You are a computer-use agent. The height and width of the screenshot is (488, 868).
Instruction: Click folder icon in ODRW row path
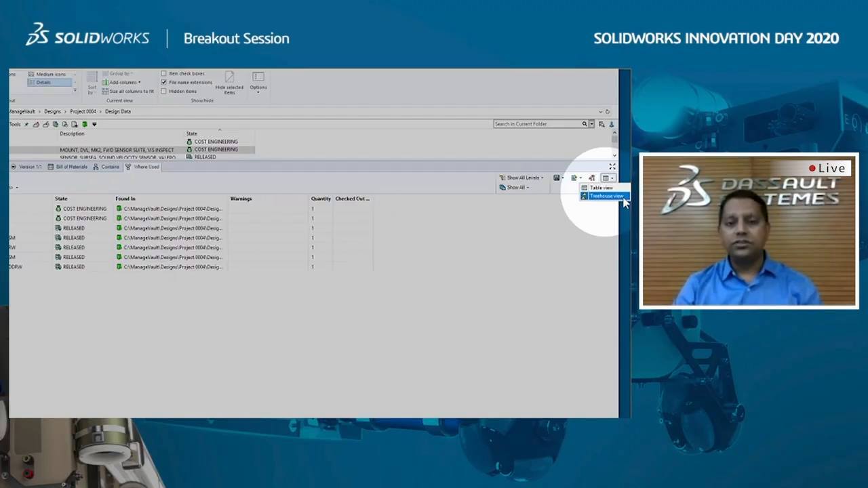click(119, 267)
